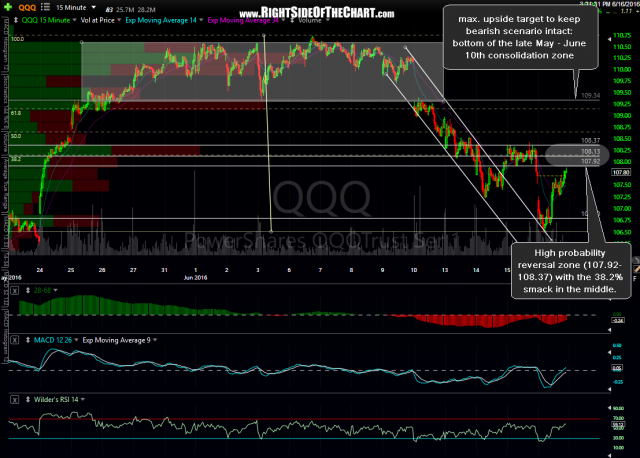This screenshot has height=458, width=640.
Task: Expand the Exp Moving Average 9 dropdown
Action: click(155, 340)
